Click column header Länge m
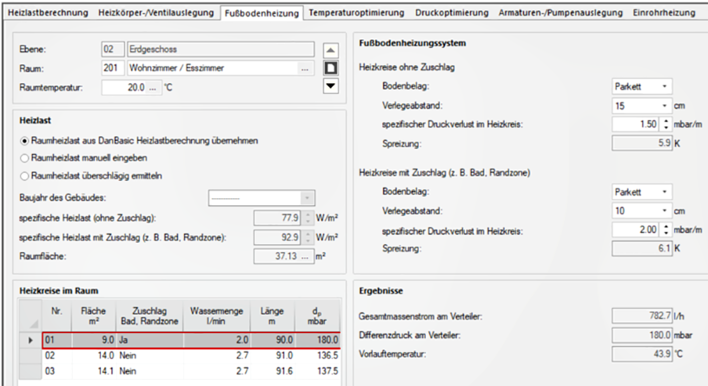The width and height of the screenshot is (708, 386). [272, 316]
